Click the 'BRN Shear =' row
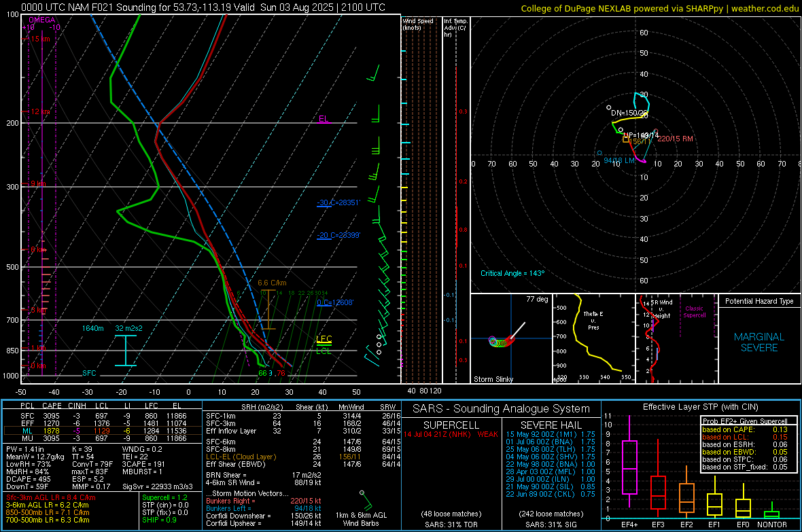The image size is (802, 532). pyautogui.click(x=264, y=475)
